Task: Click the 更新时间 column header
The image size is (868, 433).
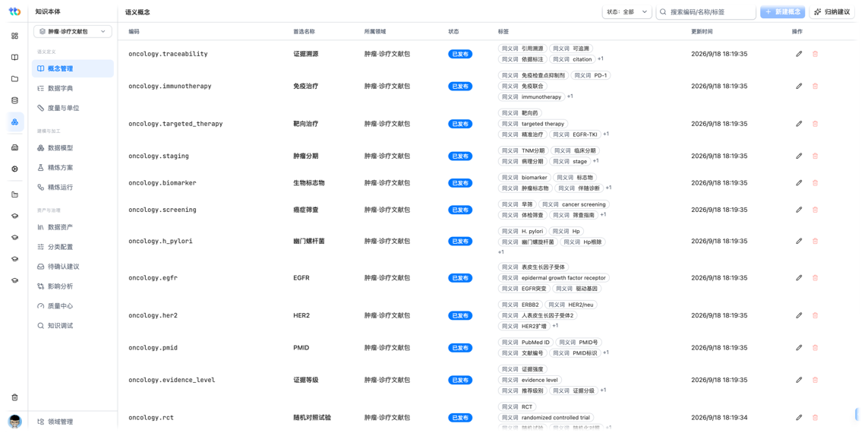Action: click(x=702, y=32)
